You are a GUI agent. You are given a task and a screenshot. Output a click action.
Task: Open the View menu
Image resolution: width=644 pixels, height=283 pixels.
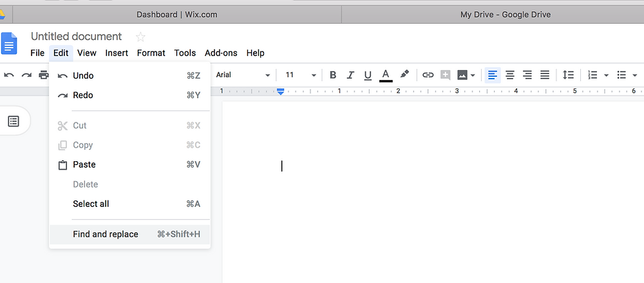tap(87, 53)
